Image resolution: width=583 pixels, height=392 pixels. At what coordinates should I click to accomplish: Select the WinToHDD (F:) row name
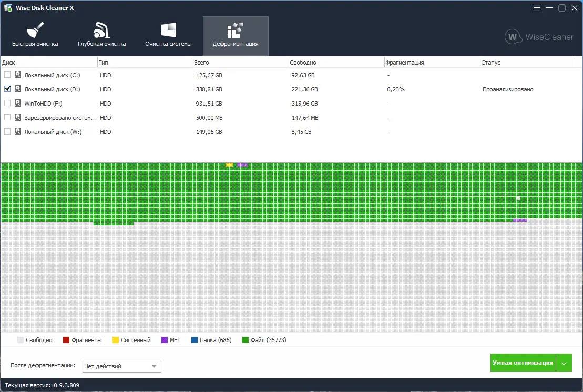click(43, 104)
